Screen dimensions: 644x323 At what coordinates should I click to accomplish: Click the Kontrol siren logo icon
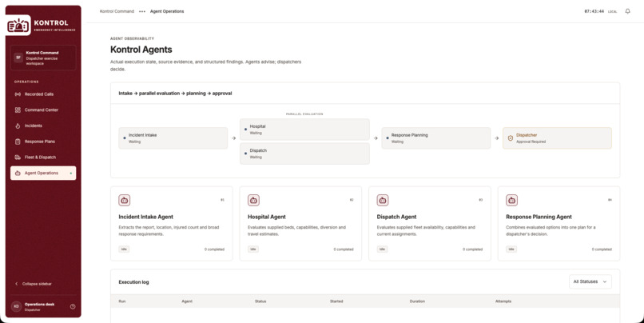click(x=18, y=26)
